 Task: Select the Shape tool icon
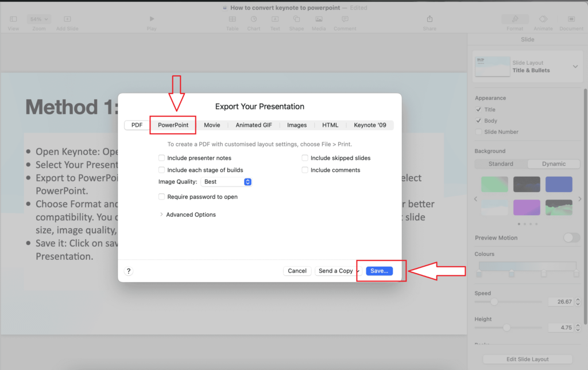click(296, 19)
